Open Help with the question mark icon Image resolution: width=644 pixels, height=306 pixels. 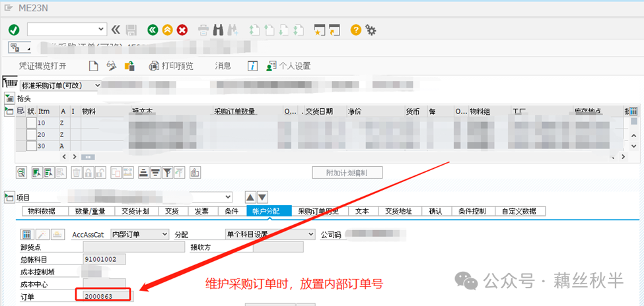tap(355, 30)
